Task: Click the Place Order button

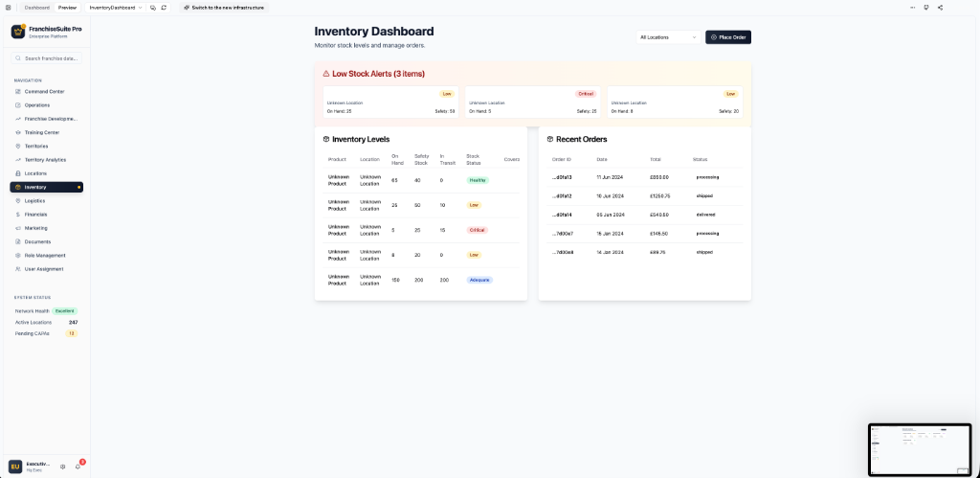Action: click(x=728, y=37)
